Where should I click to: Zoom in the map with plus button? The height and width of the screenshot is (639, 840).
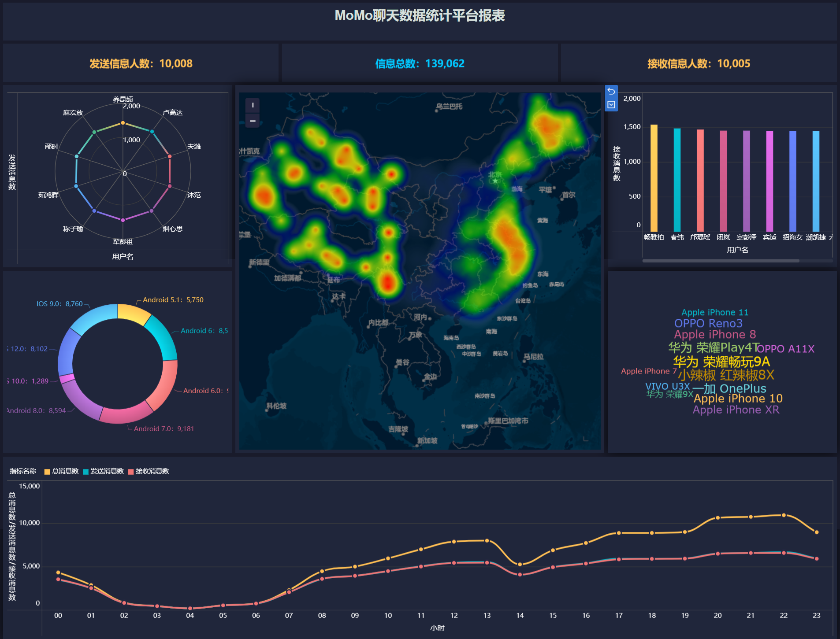[253, 105]
